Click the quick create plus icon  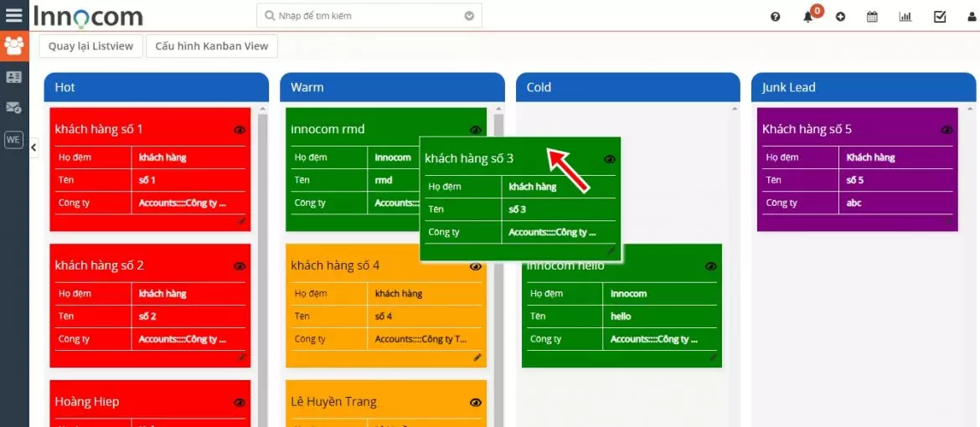840,17
